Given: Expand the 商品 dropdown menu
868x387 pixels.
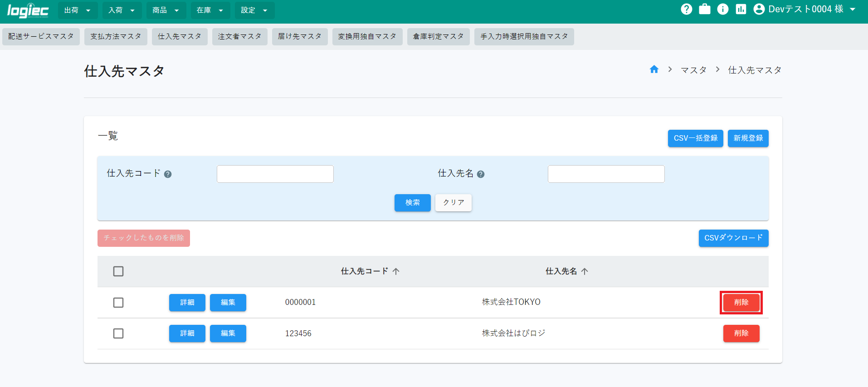Looking at the screenshot, I should pos(166,10).
